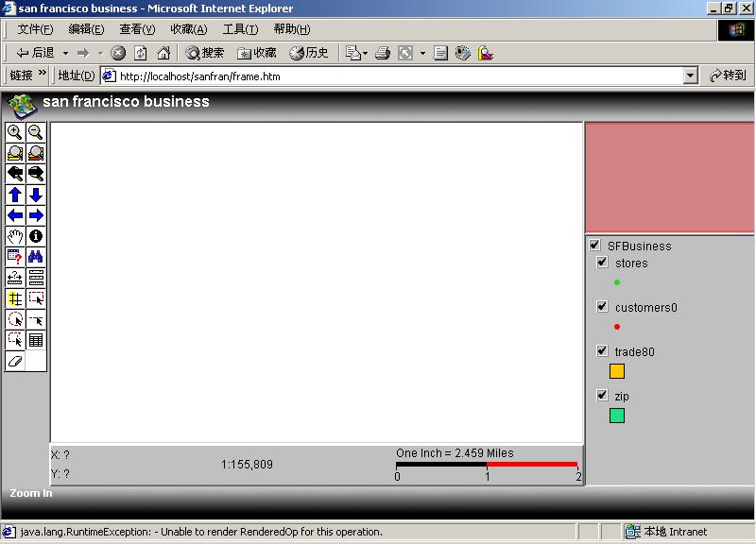
Task: Open the 帮助(H) menu
Action: coord(292,29)
